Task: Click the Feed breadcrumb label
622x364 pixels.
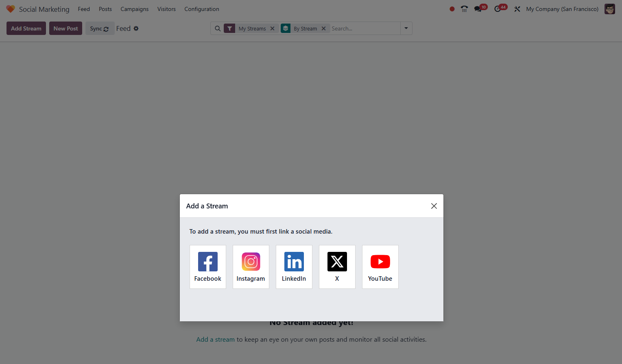Action: tap(123, 28)
